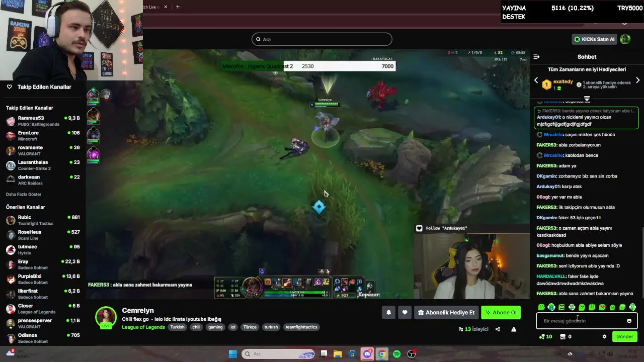Click the Abone Ol subscribe button
The width and height of the screenshot is (644, 362).
point(501,313)
